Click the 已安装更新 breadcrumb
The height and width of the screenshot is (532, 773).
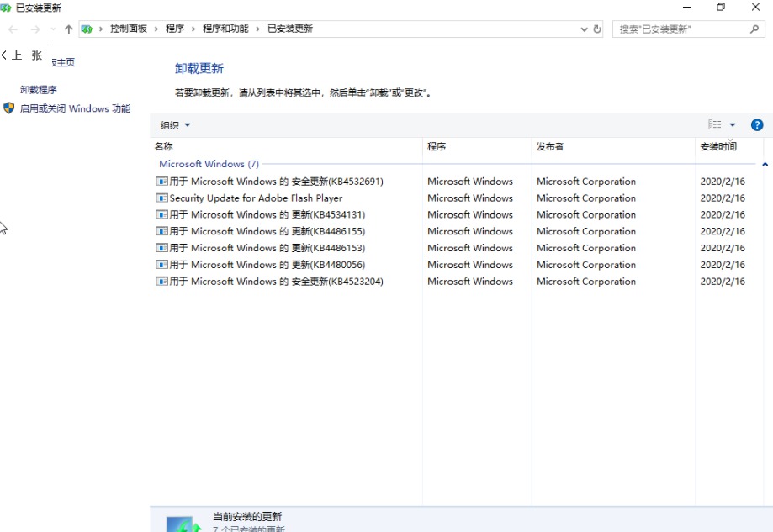(x=290, y=29)
